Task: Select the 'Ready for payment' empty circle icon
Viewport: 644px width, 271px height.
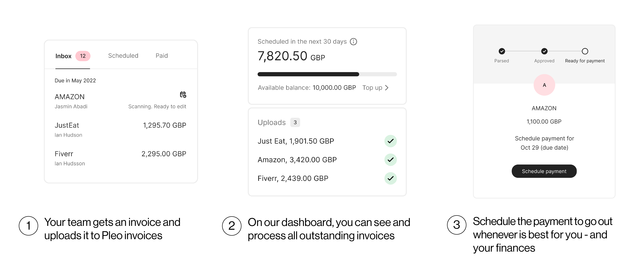Action: [x=585, y=51]
